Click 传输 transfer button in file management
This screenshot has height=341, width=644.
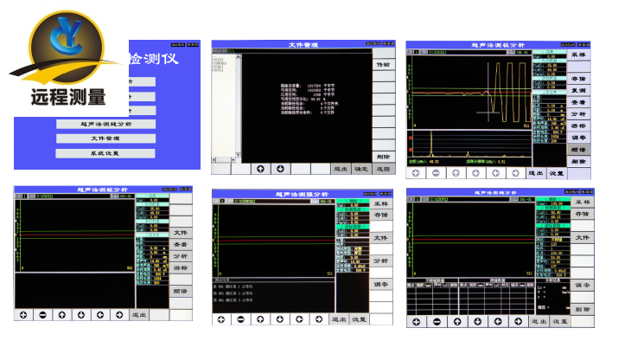384,65
